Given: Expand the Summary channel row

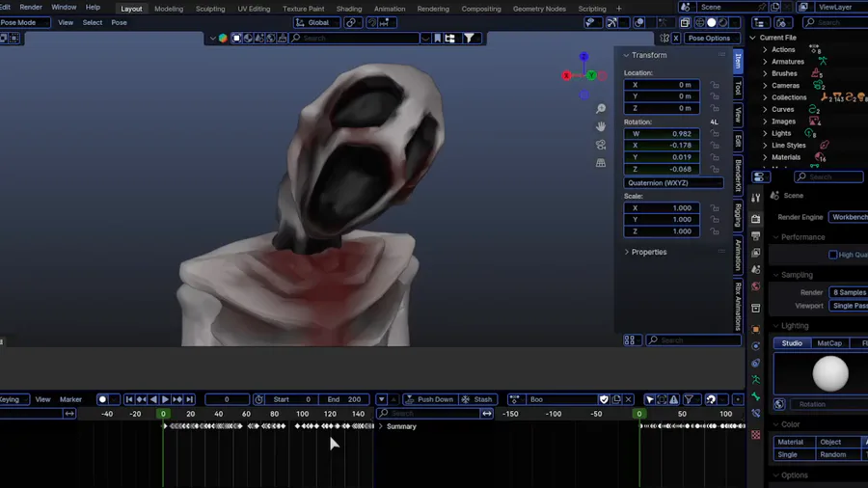Looking at the screenshot, I should point(381,426).
